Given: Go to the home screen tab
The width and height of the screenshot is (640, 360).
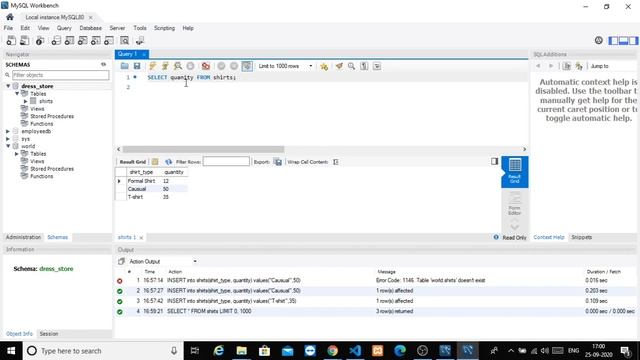Looking at the screenshot, I should coord(10,17).
